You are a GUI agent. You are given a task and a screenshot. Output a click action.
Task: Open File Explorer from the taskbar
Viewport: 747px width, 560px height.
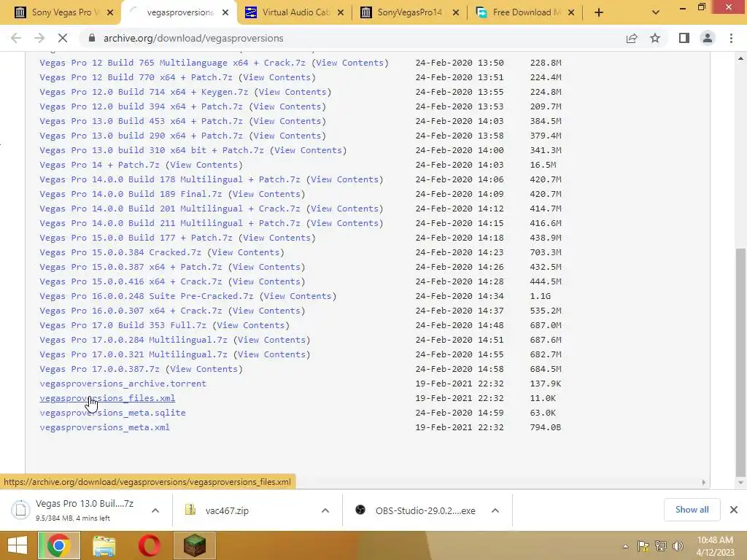104,545
